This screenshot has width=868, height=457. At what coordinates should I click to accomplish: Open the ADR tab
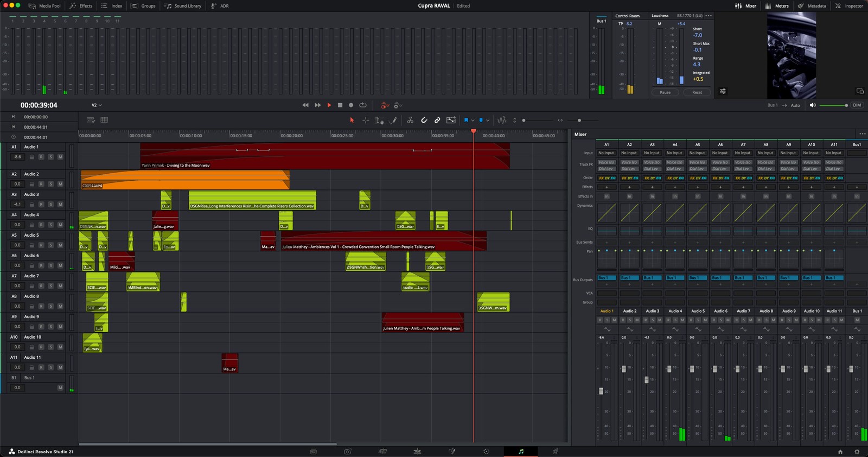pyautogui.click(x=220, y=6)
